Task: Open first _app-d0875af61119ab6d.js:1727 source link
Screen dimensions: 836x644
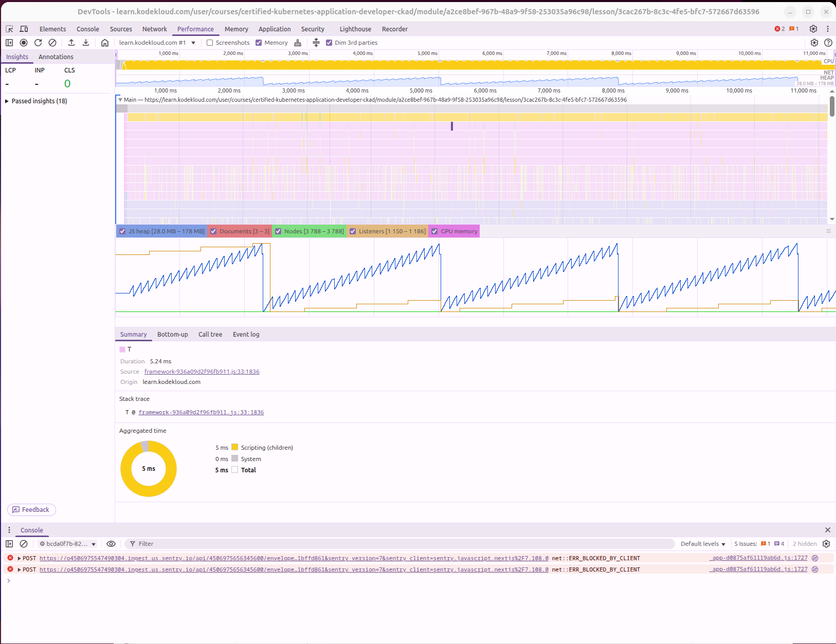Action: (758, 558)
